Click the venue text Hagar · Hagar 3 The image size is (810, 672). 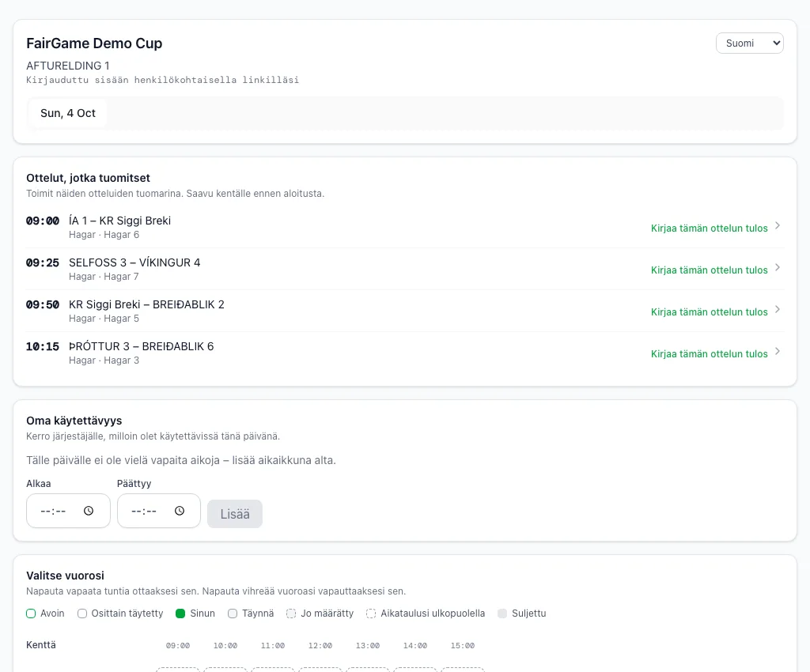[x=104, y=361]
